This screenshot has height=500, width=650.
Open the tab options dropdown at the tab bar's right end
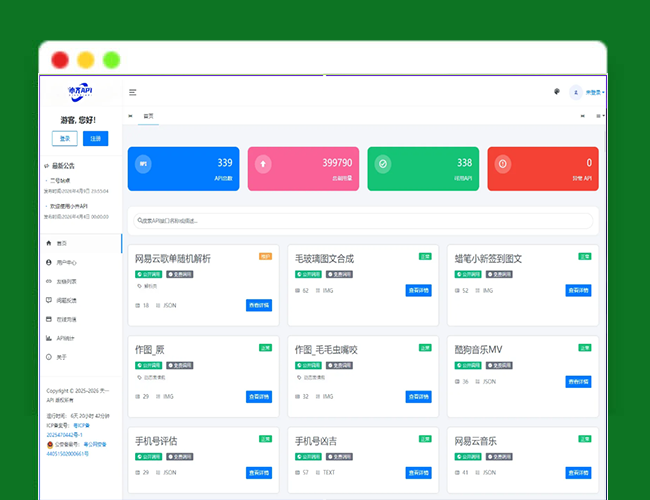click(600, 116)
